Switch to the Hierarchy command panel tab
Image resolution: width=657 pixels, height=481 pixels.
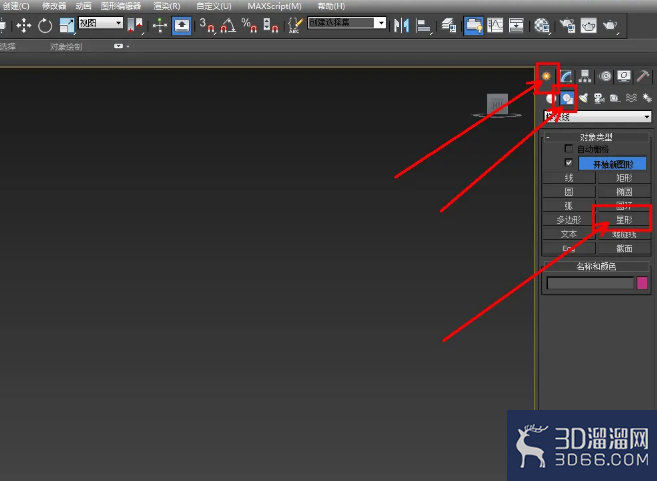pos(585,76)
